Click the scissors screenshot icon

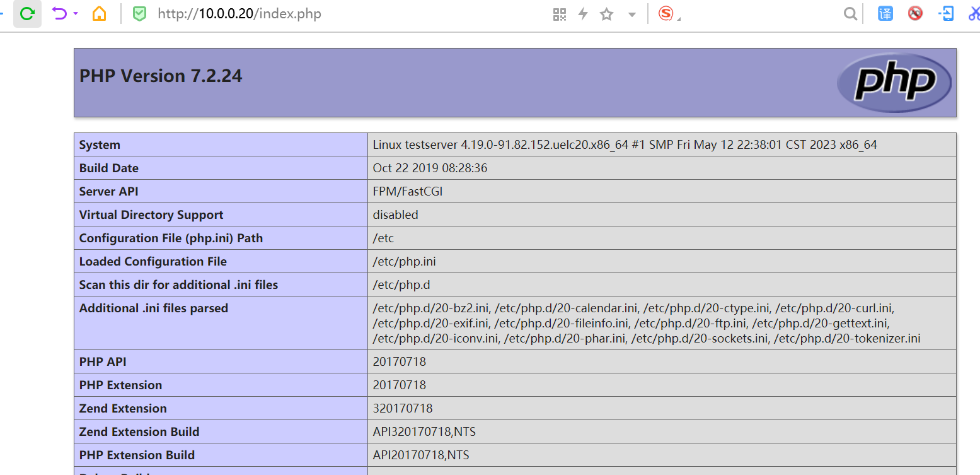click(x=974, y=13)
